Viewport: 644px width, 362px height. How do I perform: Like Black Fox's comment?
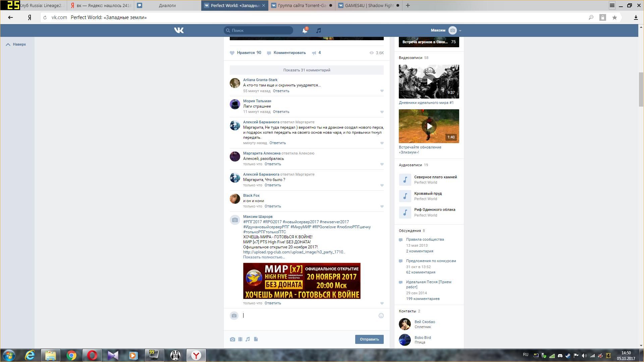[382, 206]
